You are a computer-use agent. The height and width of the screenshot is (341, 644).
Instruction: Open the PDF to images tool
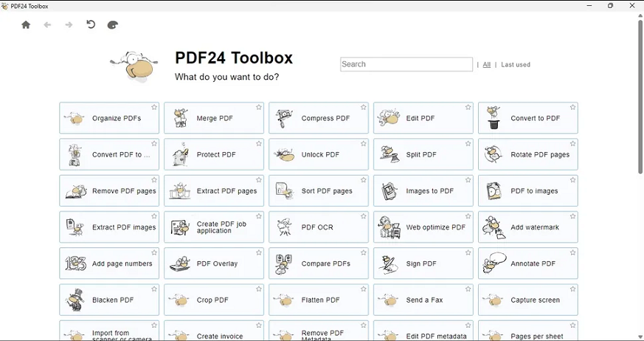coord(528,190)
